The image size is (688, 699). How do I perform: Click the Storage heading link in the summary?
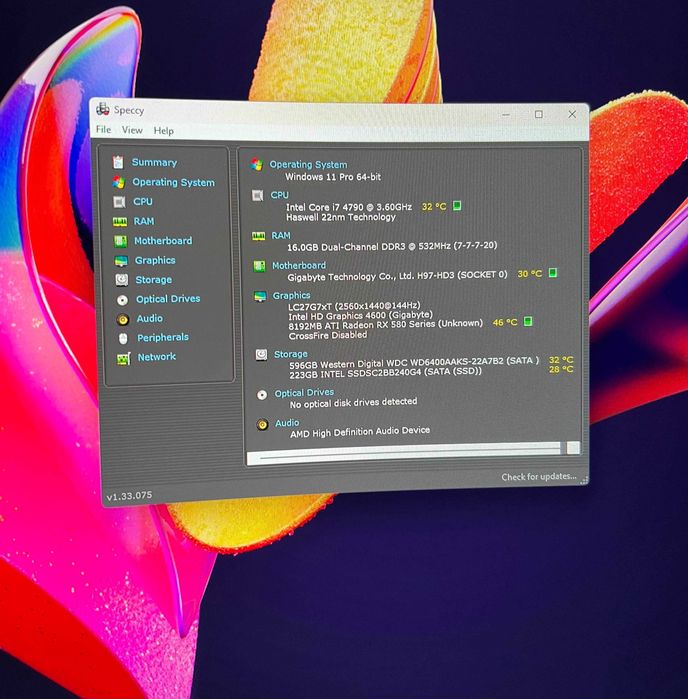291,354
